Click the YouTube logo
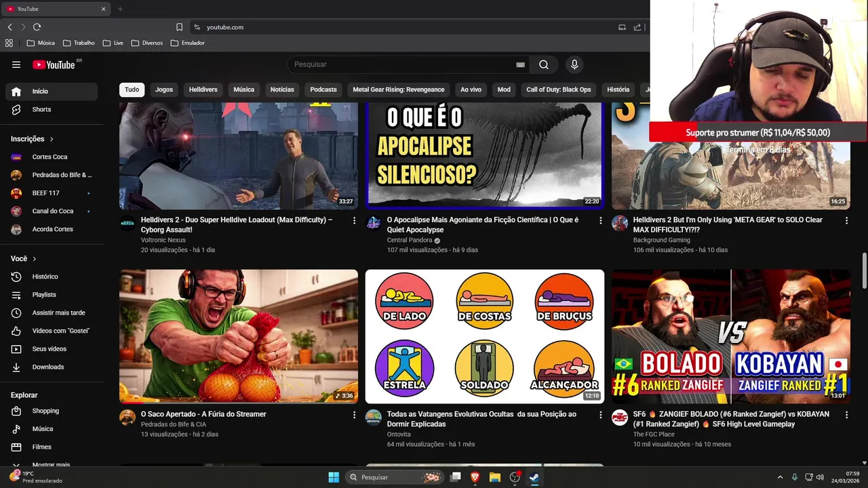 point(54,64)
